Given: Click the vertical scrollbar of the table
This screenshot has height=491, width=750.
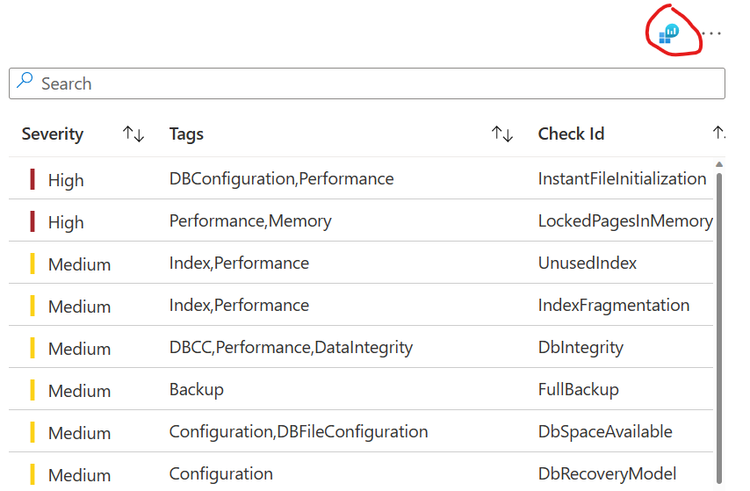Looking at the screenshot, I should point(718,320).
